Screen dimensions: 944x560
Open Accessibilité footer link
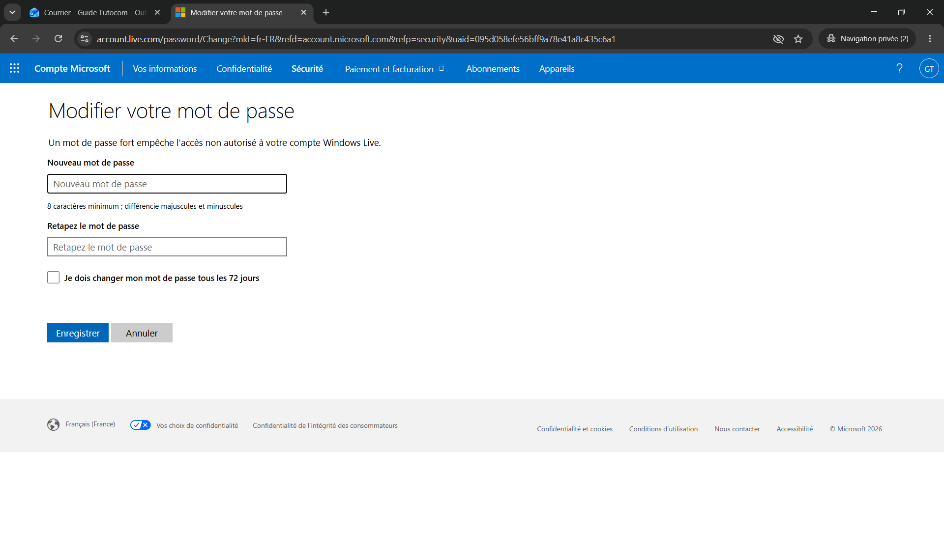pos(795,429)
